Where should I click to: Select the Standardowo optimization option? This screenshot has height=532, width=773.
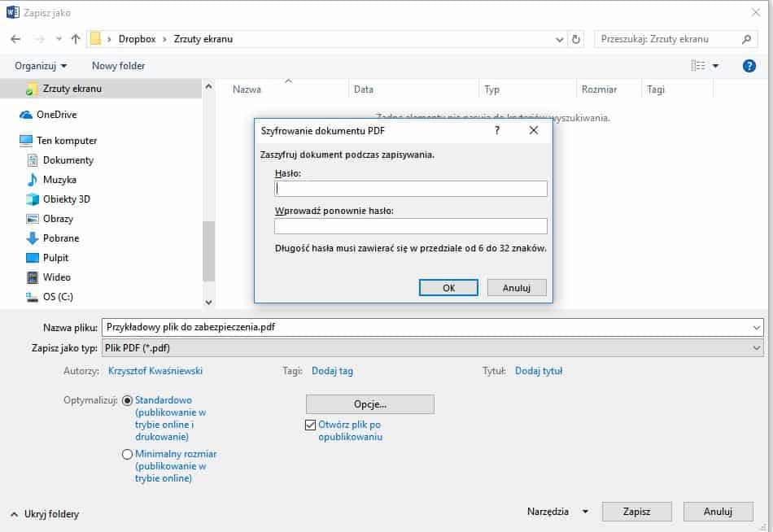click(127, 399)
